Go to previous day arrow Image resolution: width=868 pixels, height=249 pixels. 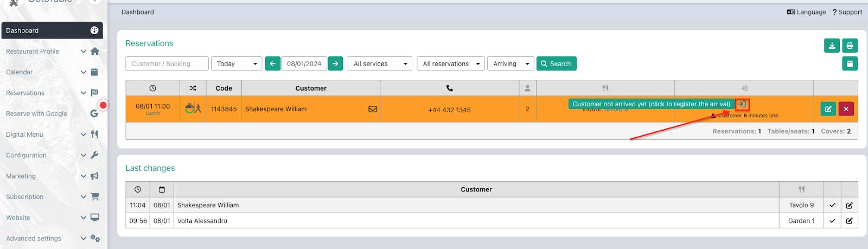click(x=273, y=64)
